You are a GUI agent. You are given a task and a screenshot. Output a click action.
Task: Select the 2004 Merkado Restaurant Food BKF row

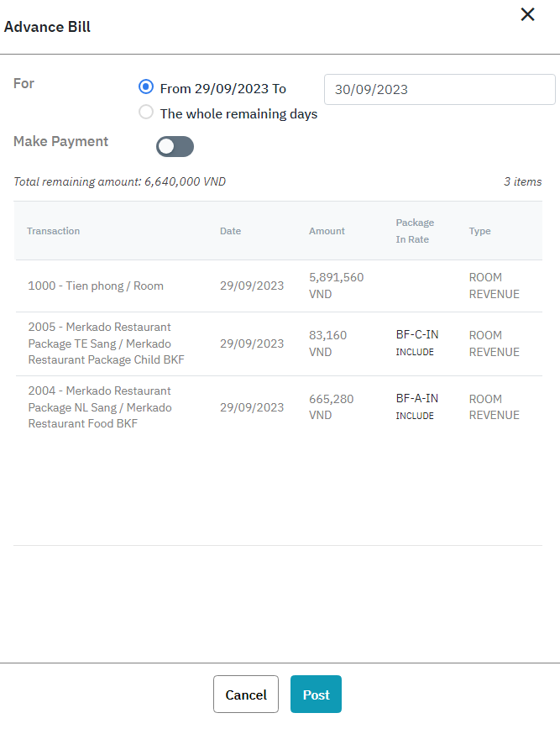pos(99,407)
